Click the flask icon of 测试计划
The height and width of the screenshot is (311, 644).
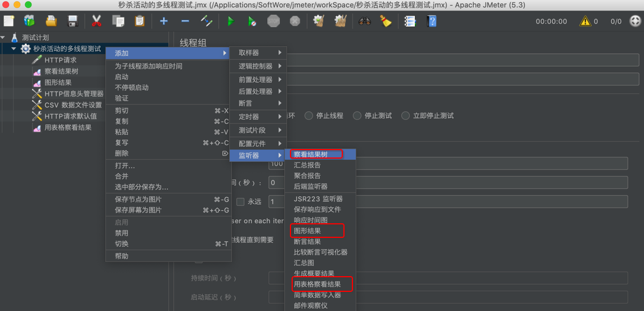[x=15, y=37]
